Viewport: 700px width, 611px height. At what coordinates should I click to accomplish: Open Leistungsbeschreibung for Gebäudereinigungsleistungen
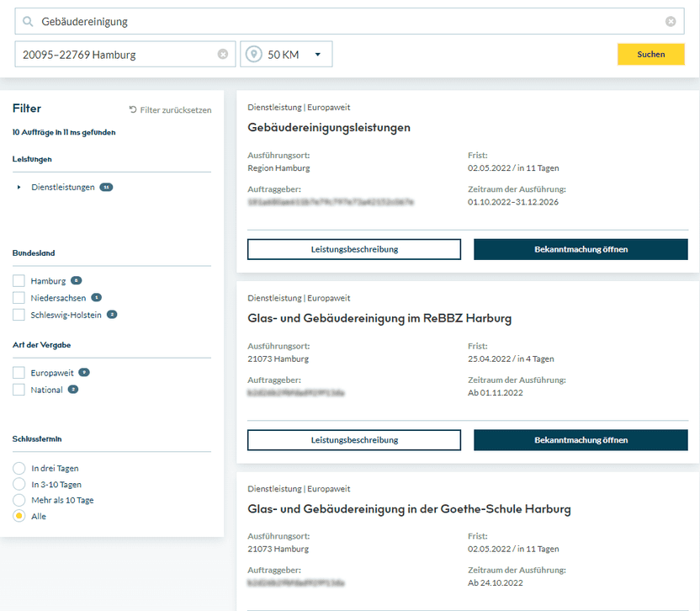(353, 249)
